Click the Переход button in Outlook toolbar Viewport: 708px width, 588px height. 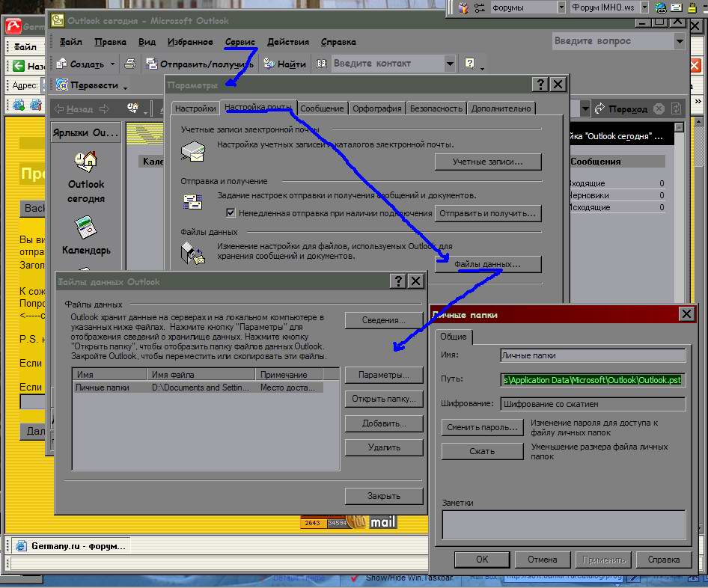tap(621, 108)
